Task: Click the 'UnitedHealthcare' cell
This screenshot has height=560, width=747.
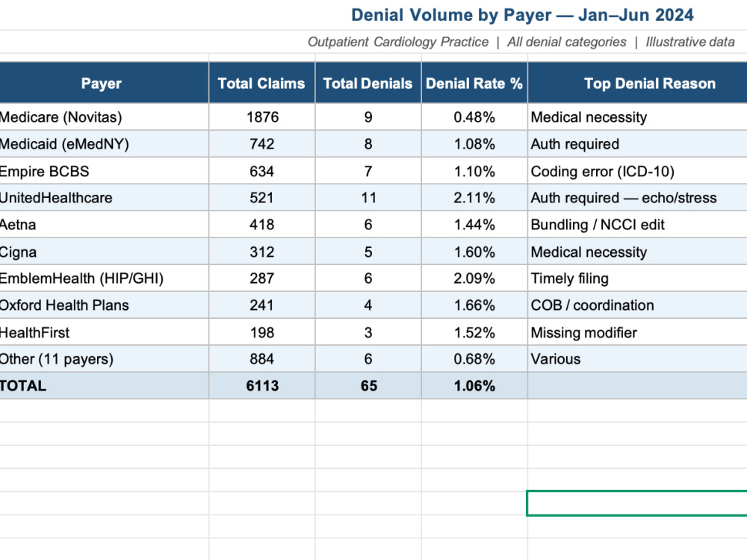Action: (104, 198)
